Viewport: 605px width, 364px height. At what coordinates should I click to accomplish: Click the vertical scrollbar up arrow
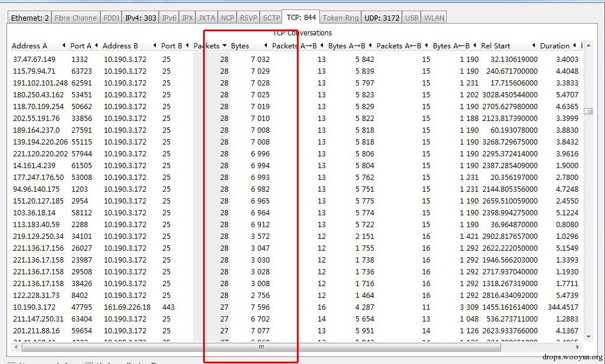588,45
